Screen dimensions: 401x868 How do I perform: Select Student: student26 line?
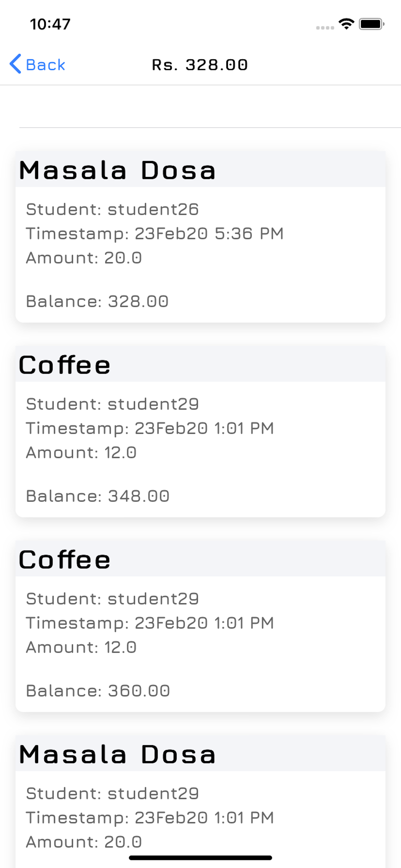[112, 209]
